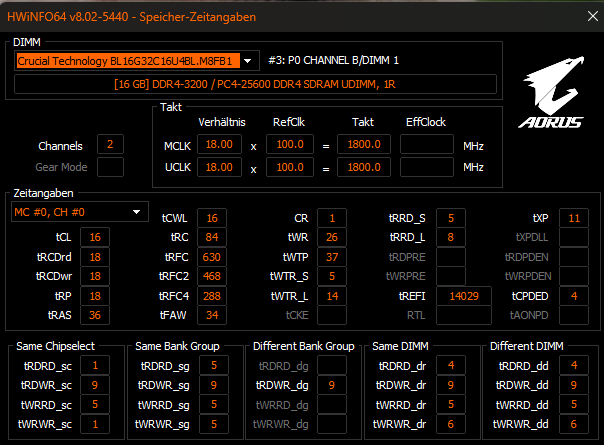Click the tRC value 84
Viewport: 604px width, 445px height.
point(212,237)
